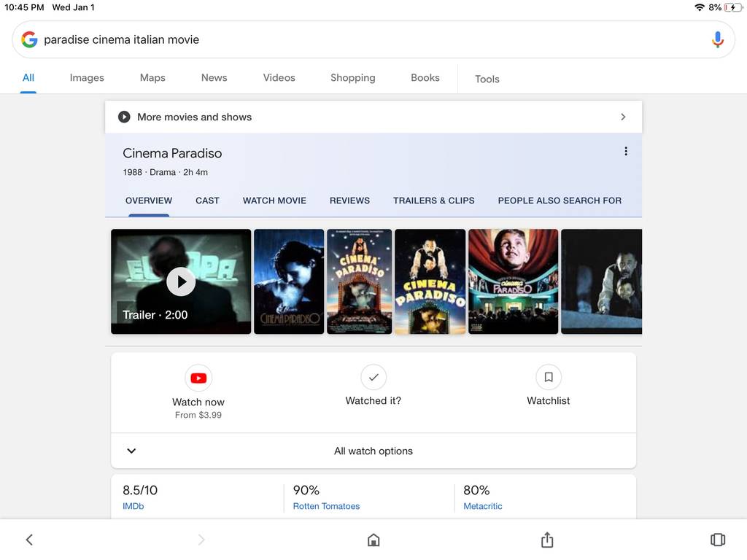Click the 80% rating value
Screen dimensions: 747x560
[476, 490]
